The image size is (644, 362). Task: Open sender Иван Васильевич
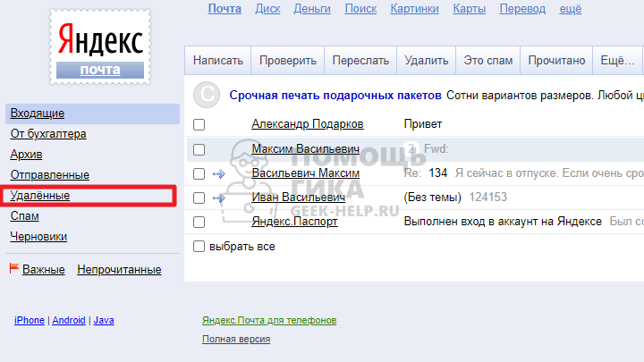click(x=298, y=198)
